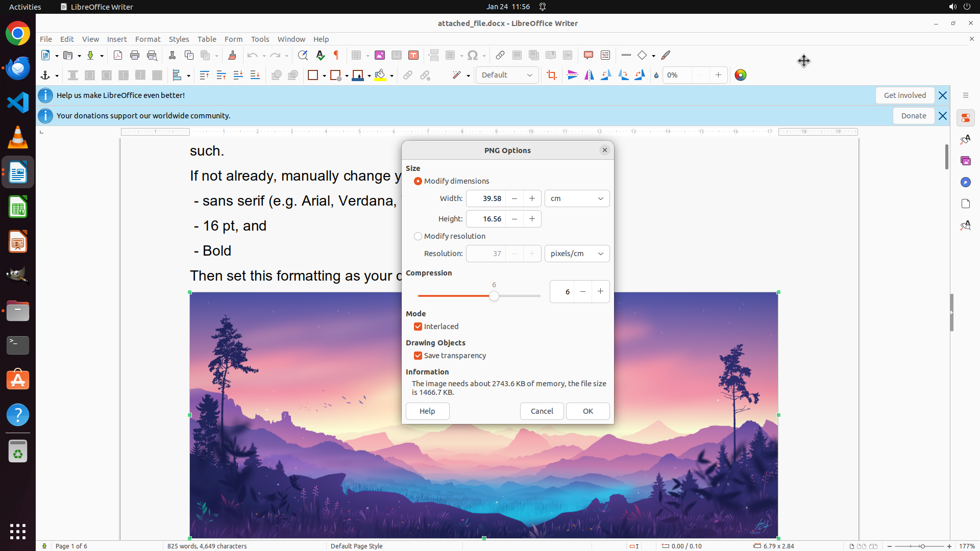Viewport: 980px width, 551px height.
Task: Open the sidebar Navigator compass icon
Action: (x=965, y=182)
